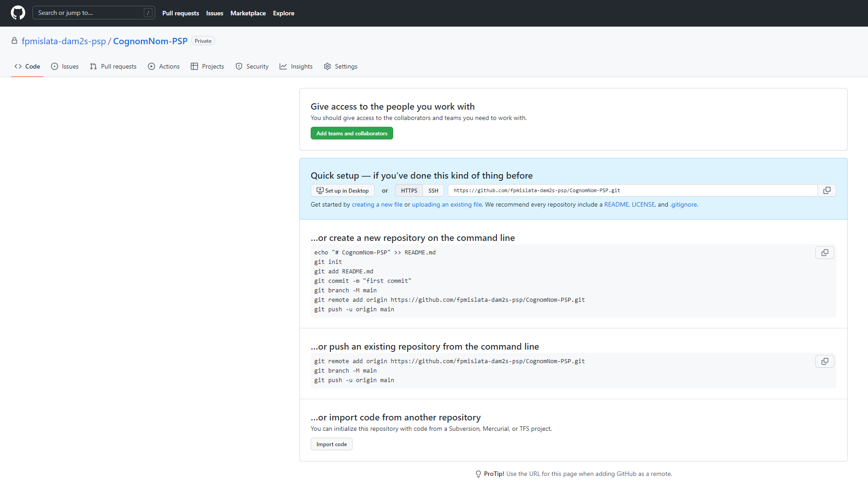The width and height of the screenshot is (868, 489).
Task: Click the import code from another repository heading
Action: (395, 417)
